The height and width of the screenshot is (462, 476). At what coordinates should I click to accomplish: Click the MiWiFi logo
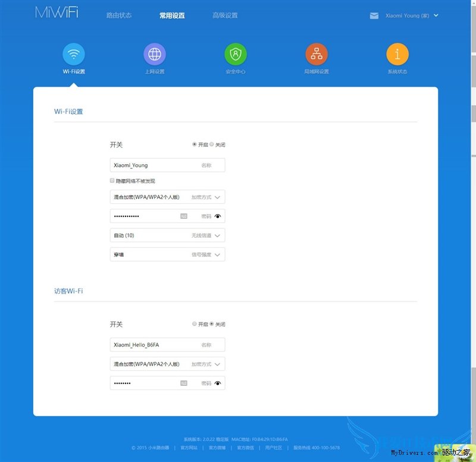[57, 12]
